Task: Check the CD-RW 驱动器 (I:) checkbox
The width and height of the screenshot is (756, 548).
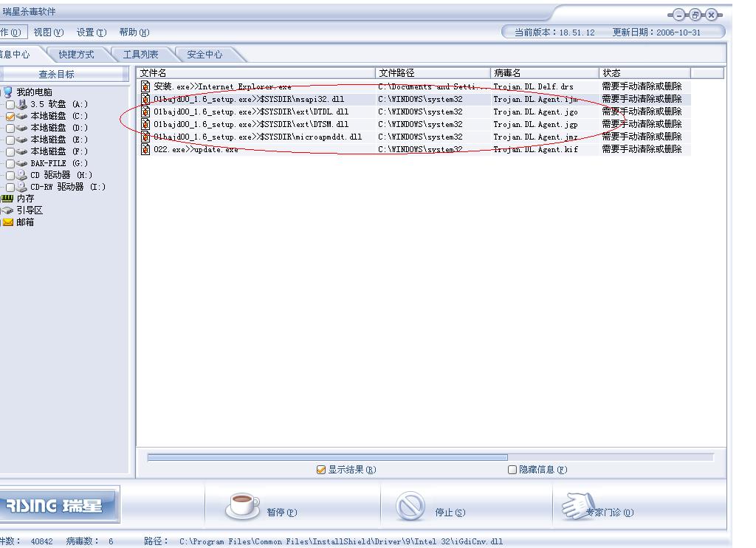Action: point(10,187)
